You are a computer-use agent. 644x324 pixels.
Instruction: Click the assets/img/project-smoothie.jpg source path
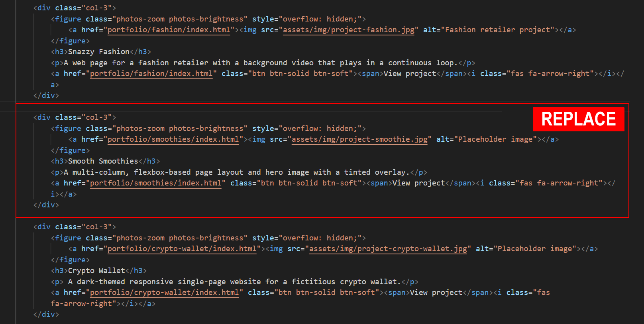(359, 139)
